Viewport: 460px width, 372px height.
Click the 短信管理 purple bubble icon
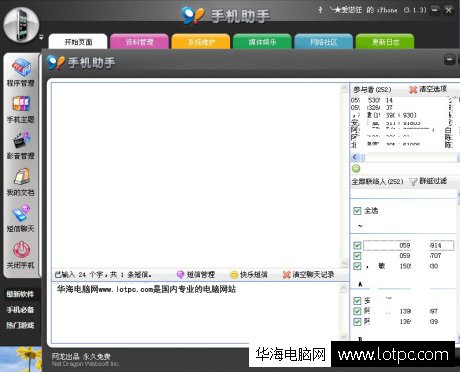point(180,275)
